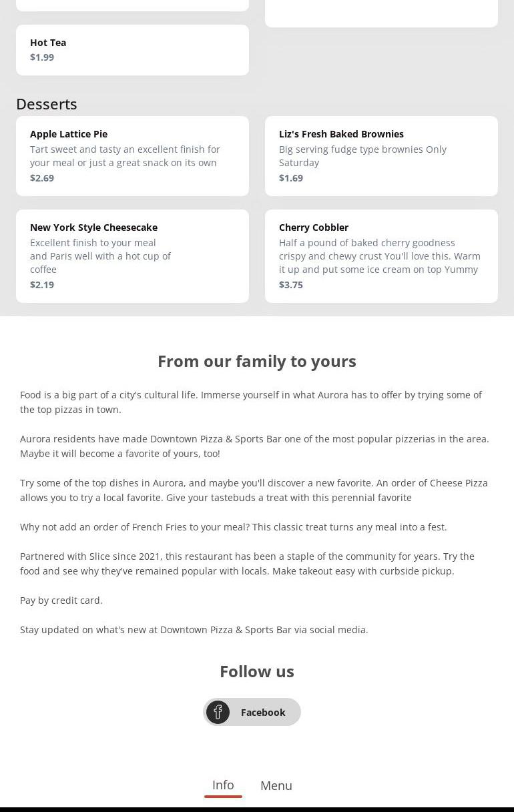Click the cheesecake description text

tap(100, 256)
